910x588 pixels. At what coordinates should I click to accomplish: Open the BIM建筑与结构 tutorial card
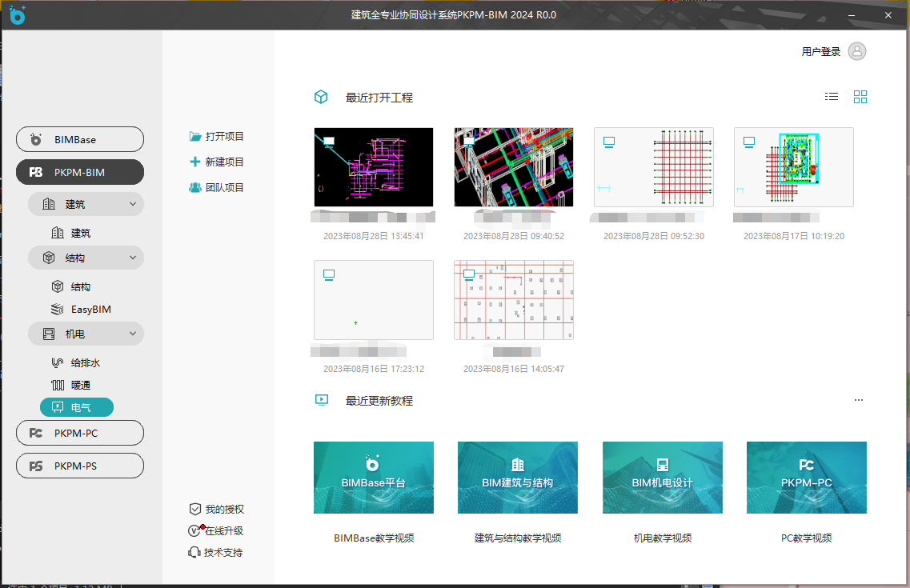click(518, 478)
